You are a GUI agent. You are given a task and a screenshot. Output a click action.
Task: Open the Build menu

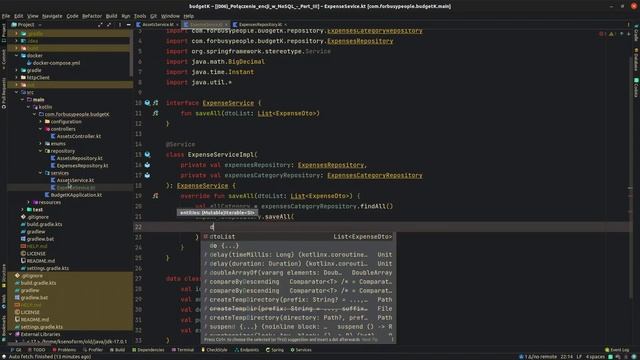111,16
